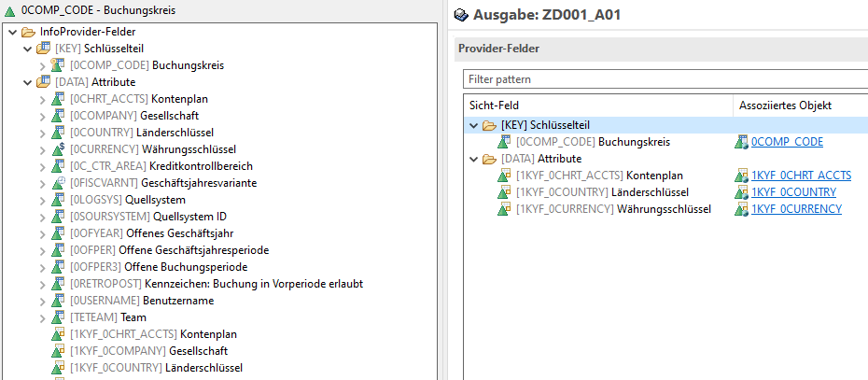Click the [1KYF_0COMPANY] key figure icon
The height and width of the screenshot is (380, 868).
58,351
